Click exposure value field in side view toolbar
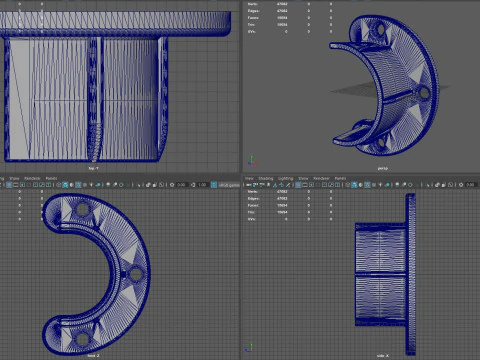 [x=471, y=185]
